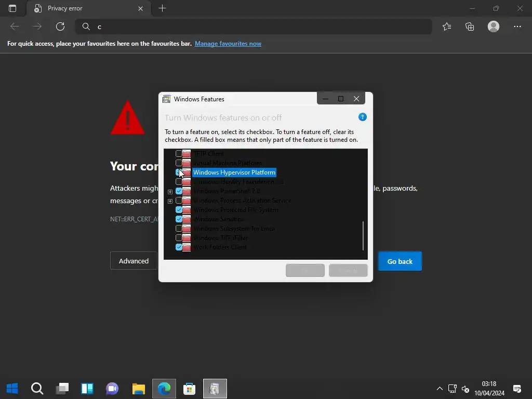The height and width of the screenshot is (399, 532).
Task: Close the Privacy error tab
Action: [140, 8]
